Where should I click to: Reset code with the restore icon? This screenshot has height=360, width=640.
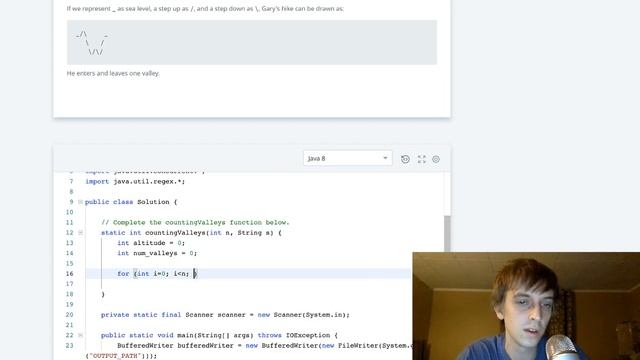(405, 159)
